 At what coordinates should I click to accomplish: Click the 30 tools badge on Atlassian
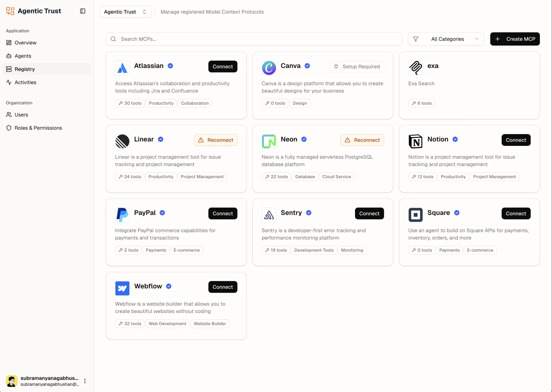tap(130, 103)
